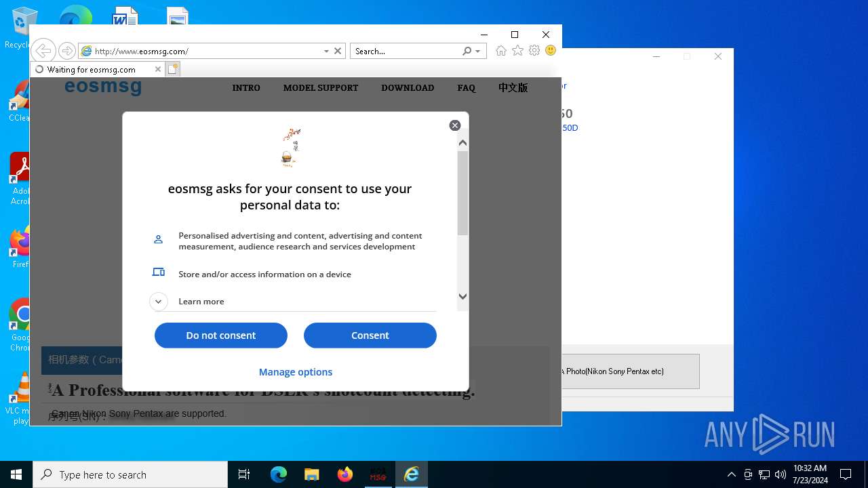868x488 pixels.
Task: Click the IE back arrow button
Action: 43,51
